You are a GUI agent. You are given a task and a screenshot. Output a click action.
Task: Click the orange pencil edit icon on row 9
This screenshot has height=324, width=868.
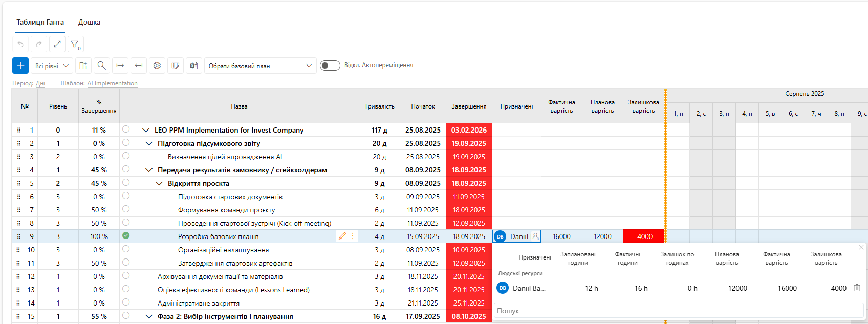(x=342, y=236)
